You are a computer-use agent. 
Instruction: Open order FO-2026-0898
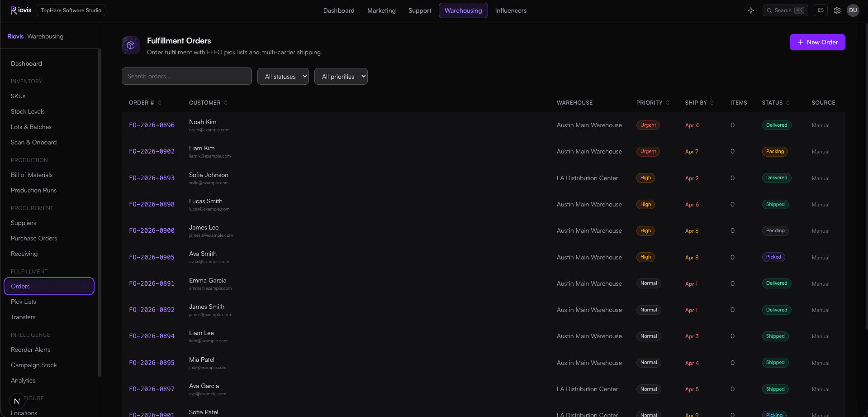[x=152, y=205]
